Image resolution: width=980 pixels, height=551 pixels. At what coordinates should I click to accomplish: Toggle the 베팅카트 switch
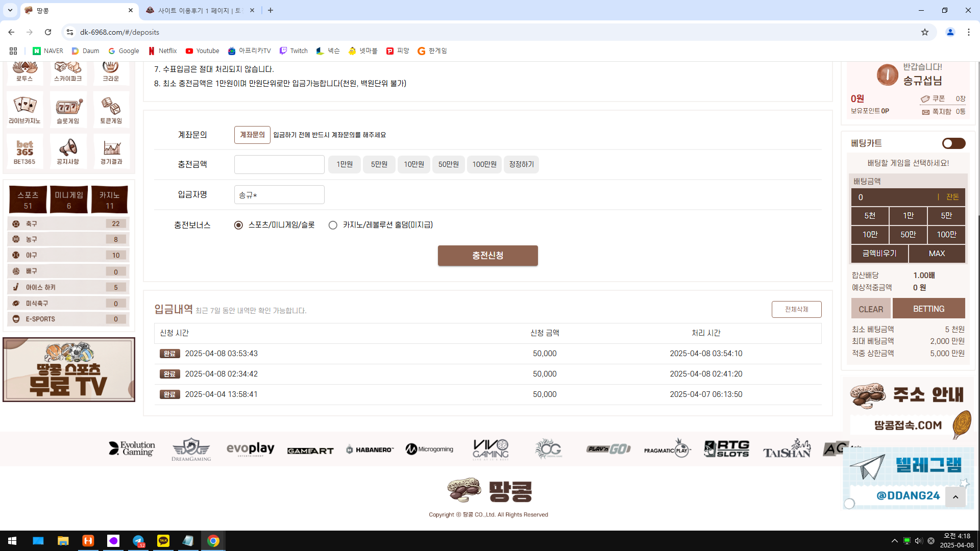[x=953, y=143]
